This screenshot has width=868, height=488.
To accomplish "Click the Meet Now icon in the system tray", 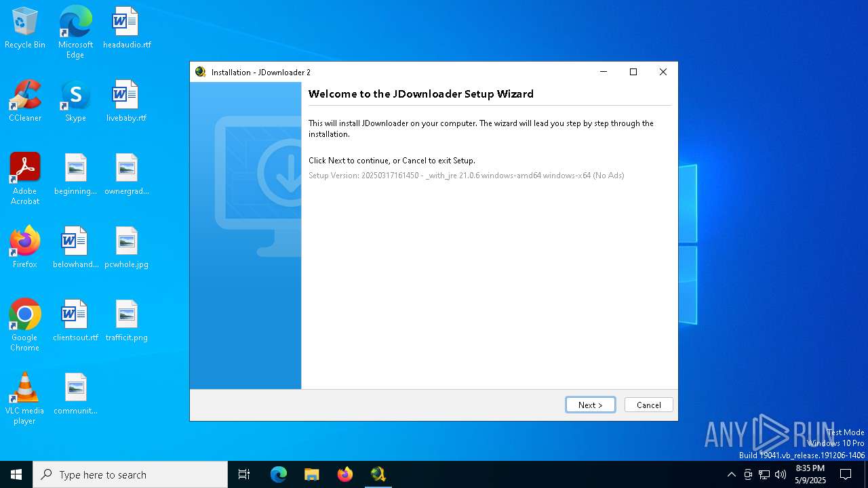I will (x=748, y=474).
